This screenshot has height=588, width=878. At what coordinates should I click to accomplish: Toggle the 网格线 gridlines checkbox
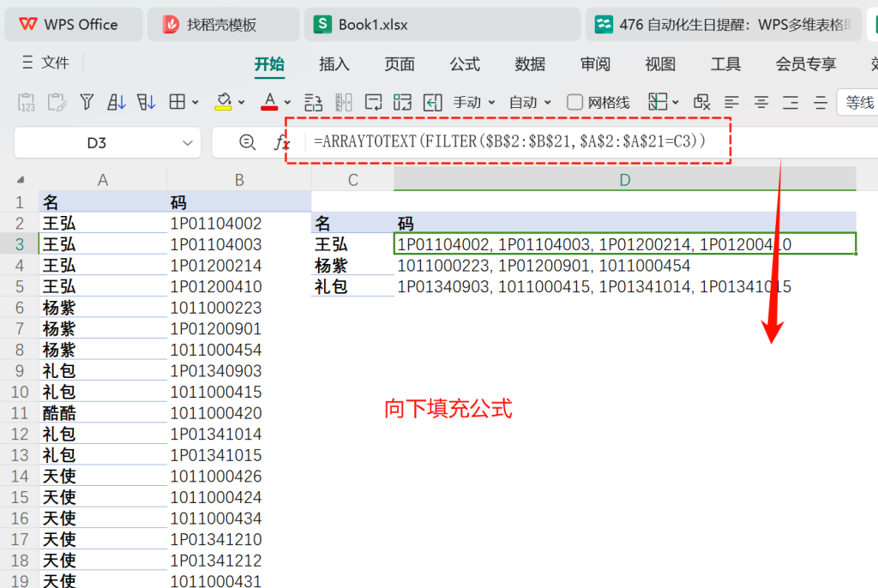(x=574, y=103)
